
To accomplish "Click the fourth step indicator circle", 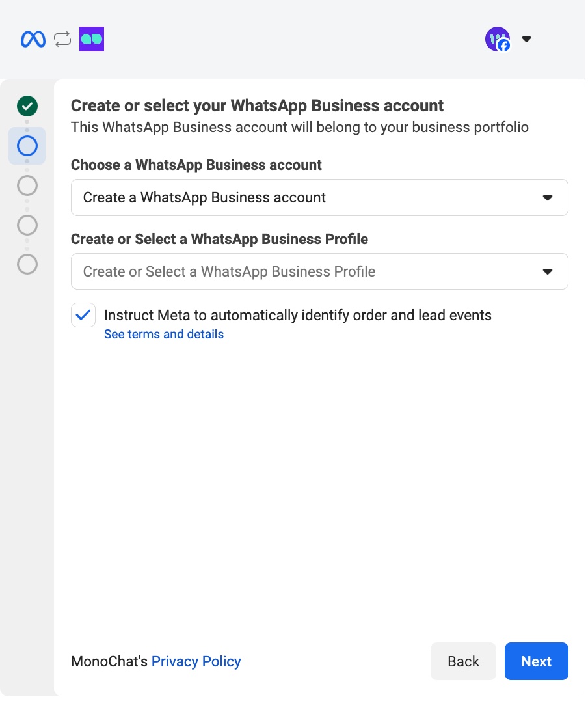I will tap(27, 225).
